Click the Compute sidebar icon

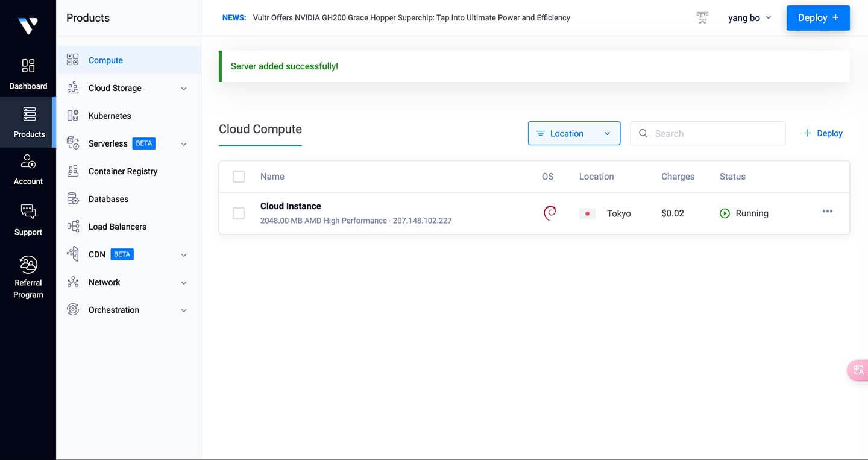[x=73, y=60]
